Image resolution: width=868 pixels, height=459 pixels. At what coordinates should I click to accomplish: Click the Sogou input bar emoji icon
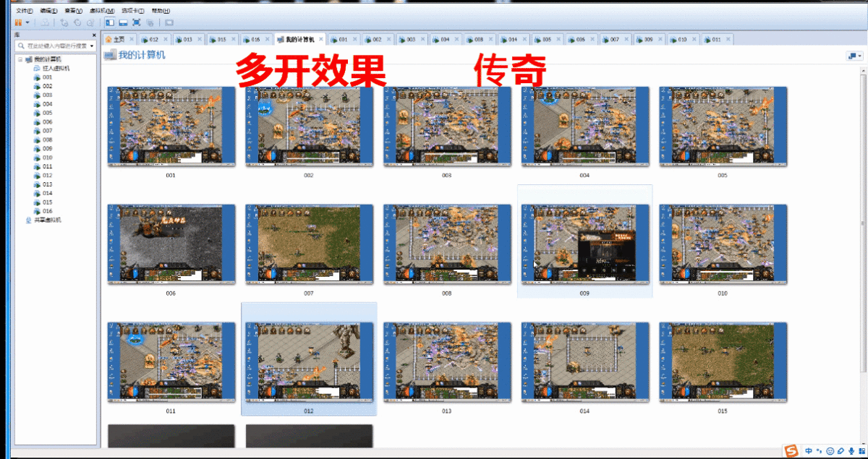pos(830,451)
